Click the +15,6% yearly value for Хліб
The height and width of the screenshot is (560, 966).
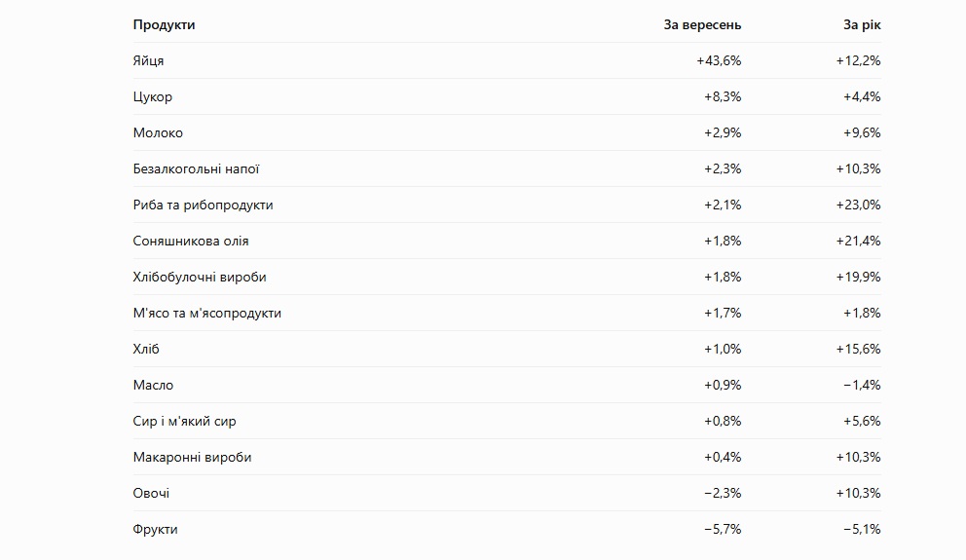coord(858,350)
